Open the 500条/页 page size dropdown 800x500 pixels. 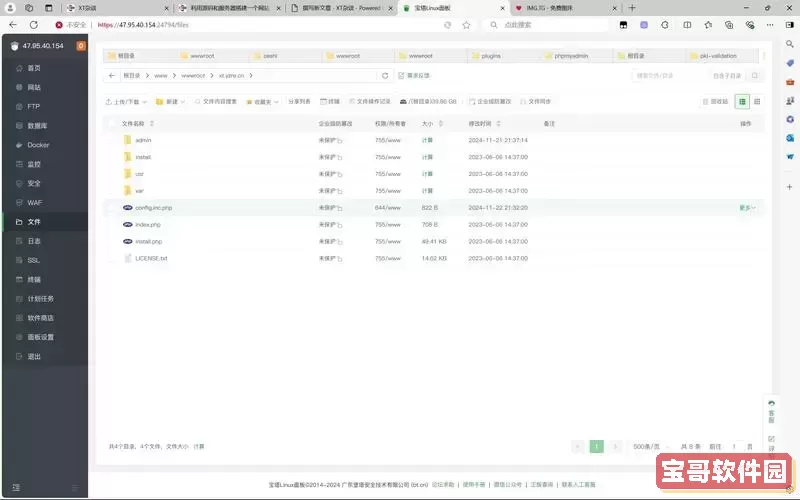click(650, 446)
